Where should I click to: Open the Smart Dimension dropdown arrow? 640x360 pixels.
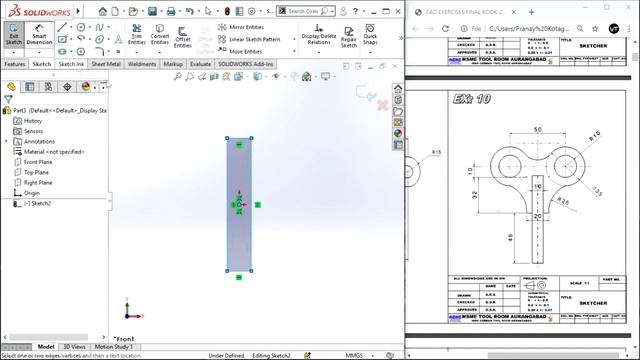[39, 53]
